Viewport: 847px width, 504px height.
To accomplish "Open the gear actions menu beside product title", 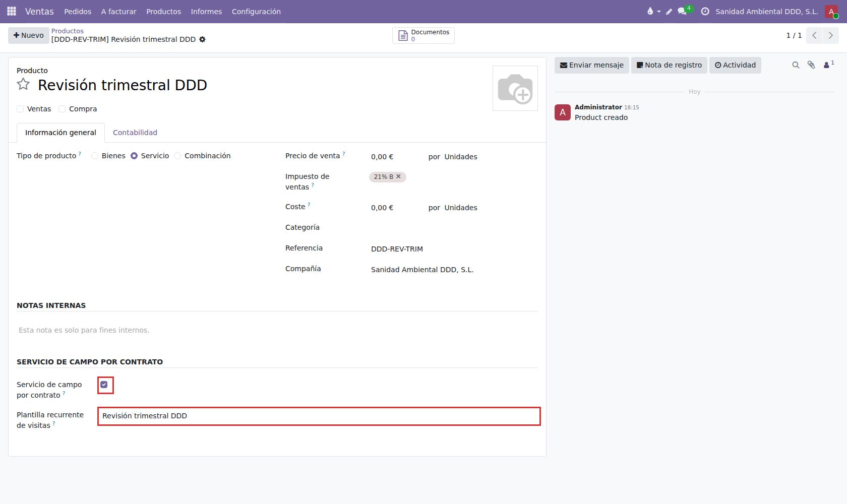I will (202, 39).
